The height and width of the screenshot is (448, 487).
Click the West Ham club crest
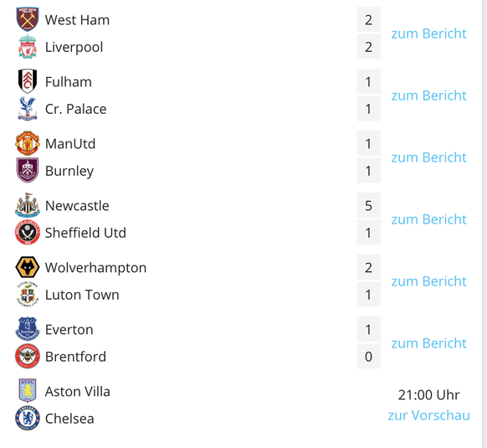coord(28,19)
